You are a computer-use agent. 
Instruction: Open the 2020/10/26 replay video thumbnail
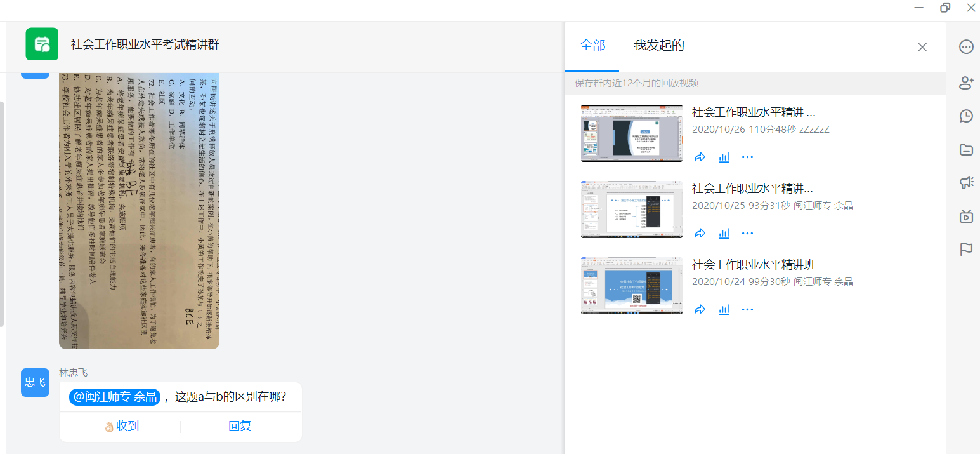coord(631,133)
